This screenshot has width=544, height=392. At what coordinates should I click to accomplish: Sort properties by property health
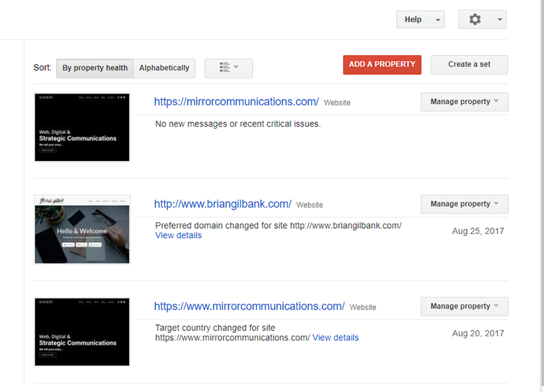95,68
